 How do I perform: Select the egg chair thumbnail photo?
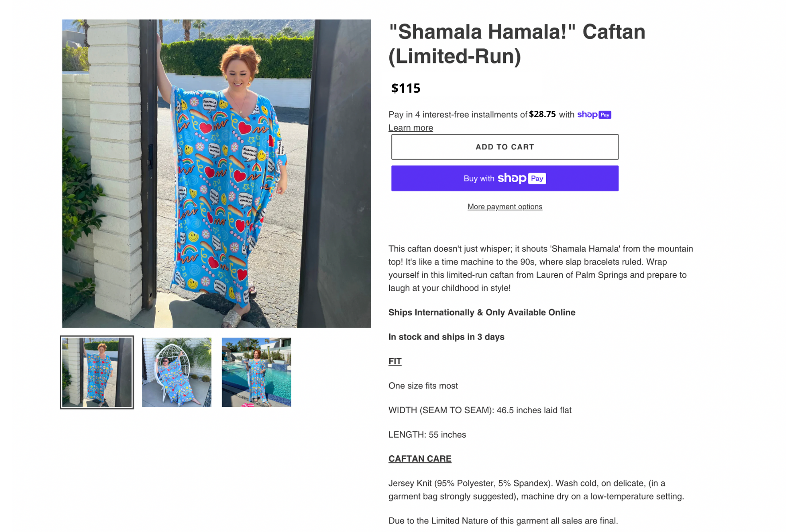176,372
